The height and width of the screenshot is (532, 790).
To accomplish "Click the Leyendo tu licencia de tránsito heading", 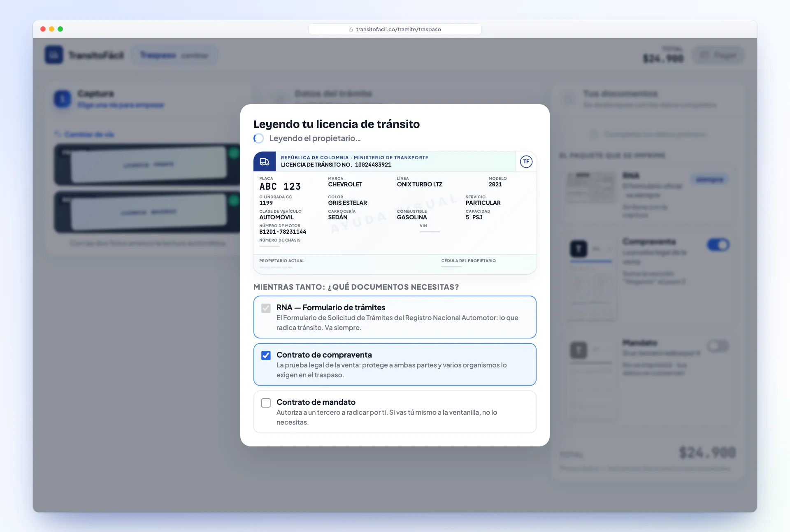I will pyautogui.click(x=337, y=124).
